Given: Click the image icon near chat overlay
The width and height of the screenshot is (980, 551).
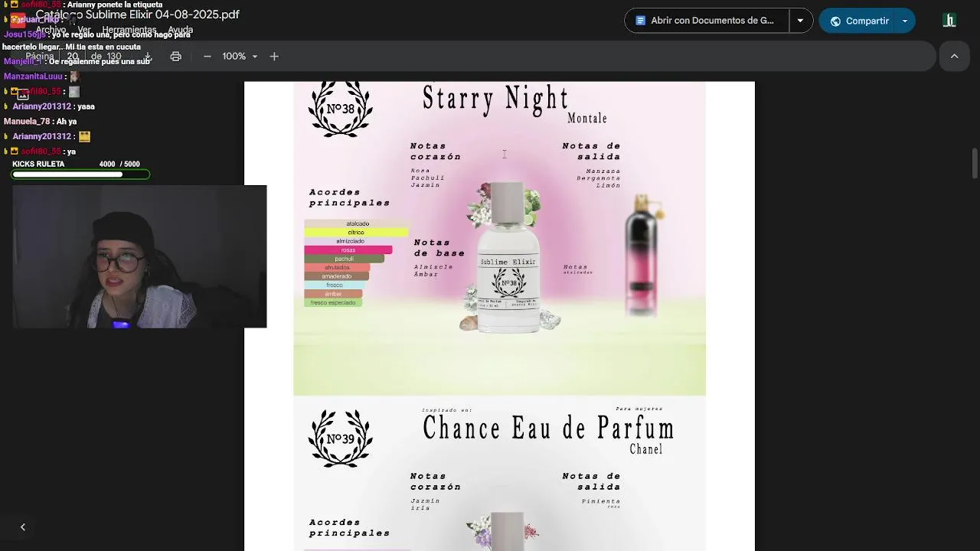Looking at the screenshot, I should 23,95.
